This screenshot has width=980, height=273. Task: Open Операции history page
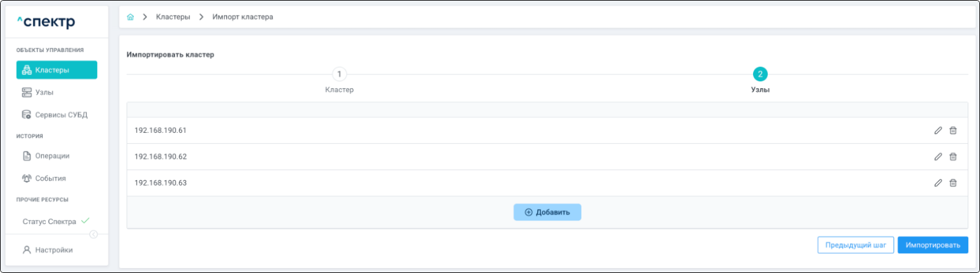coord(51,156)
